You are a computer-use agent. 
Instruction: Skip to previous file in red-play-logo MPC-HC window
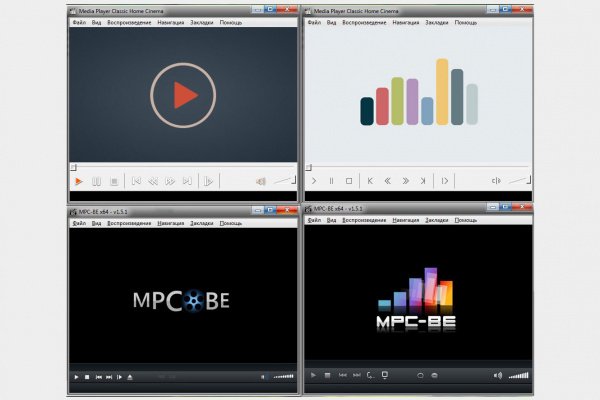tap(136, 181)
